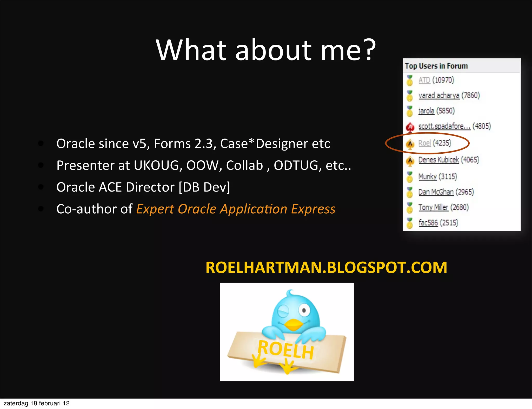This screenshot has height=409, width=532.
Task: Click the 'Top Users in Forum' header
Action: (436, 66)
